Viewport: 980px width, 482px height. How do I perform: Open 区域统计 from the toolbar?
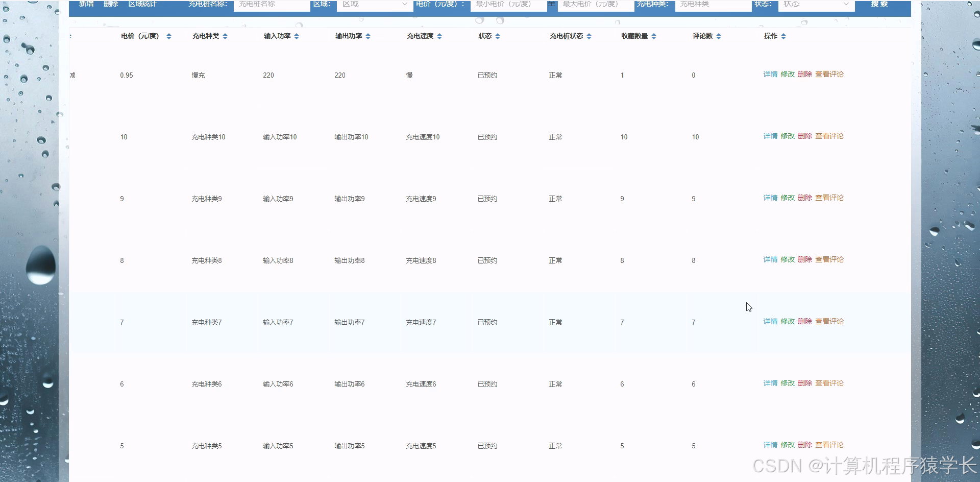[x=142, y=4]
